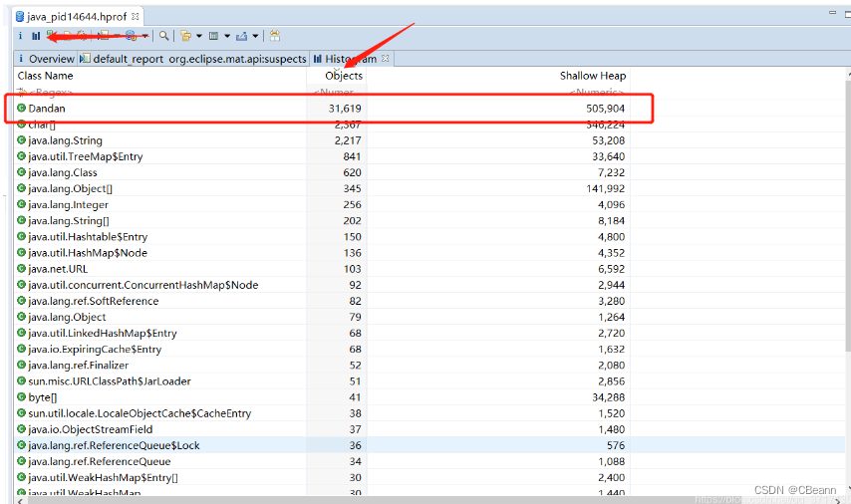The width and height of the screenshot is (851, 504).
Task: Select the java.util.TreeMap$Entry class name
Action: click(86, 156)
